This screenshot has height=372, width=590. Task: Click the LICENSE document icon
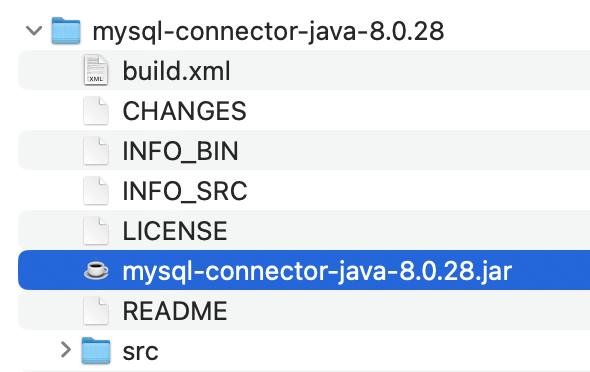click(x=96, y=230)
